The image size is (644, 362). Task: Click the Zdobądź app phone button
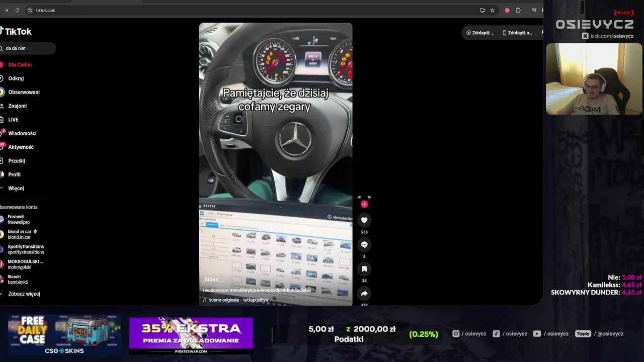click(517, 33)
